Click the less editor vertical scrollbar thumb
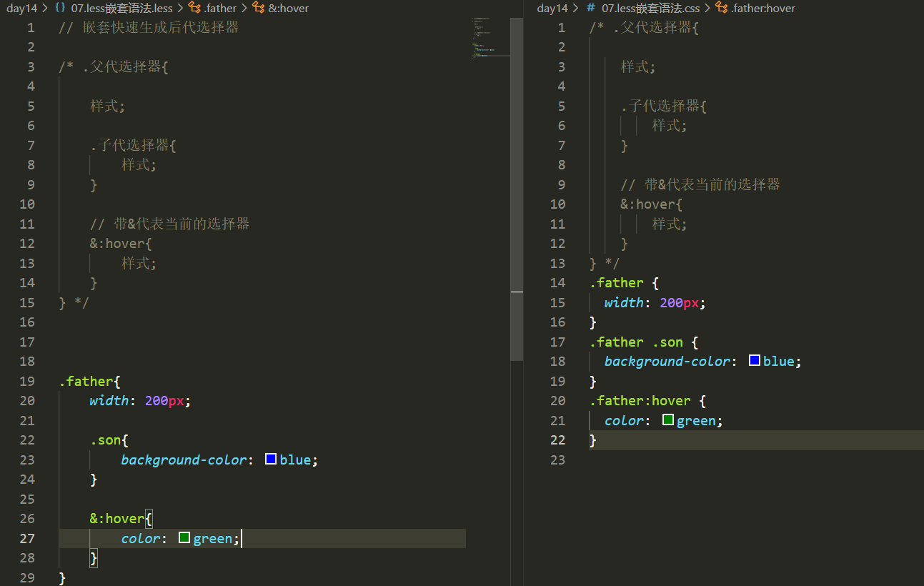The height and width of the screenshot is (586, 924). (x=517, y=189)
